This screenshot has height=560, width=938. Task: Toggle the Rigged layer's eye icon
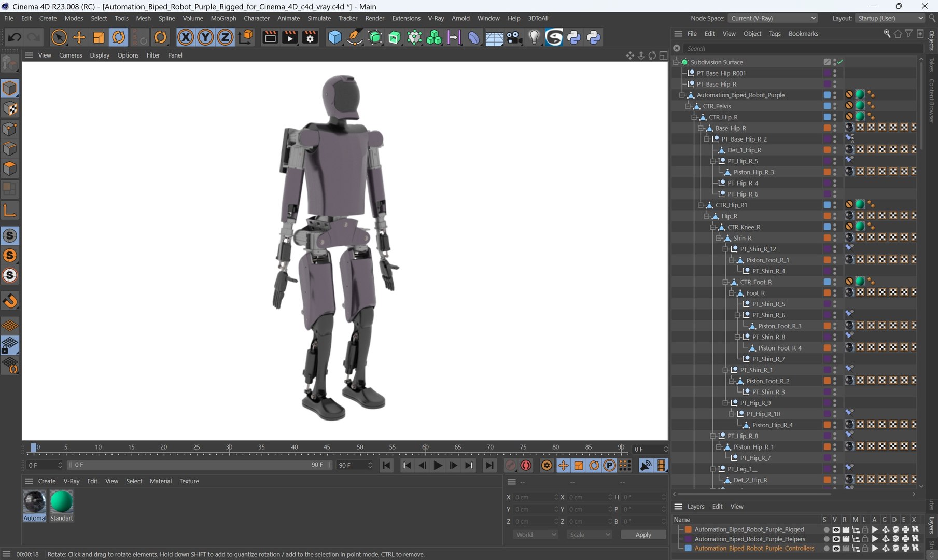tap(836, 530)
